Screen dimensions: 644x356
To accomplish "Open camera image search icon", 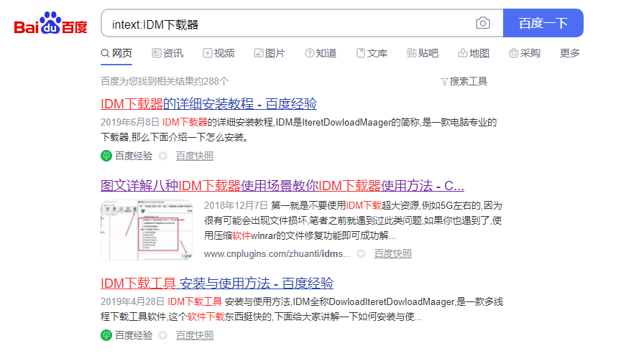I will point(482,23).
